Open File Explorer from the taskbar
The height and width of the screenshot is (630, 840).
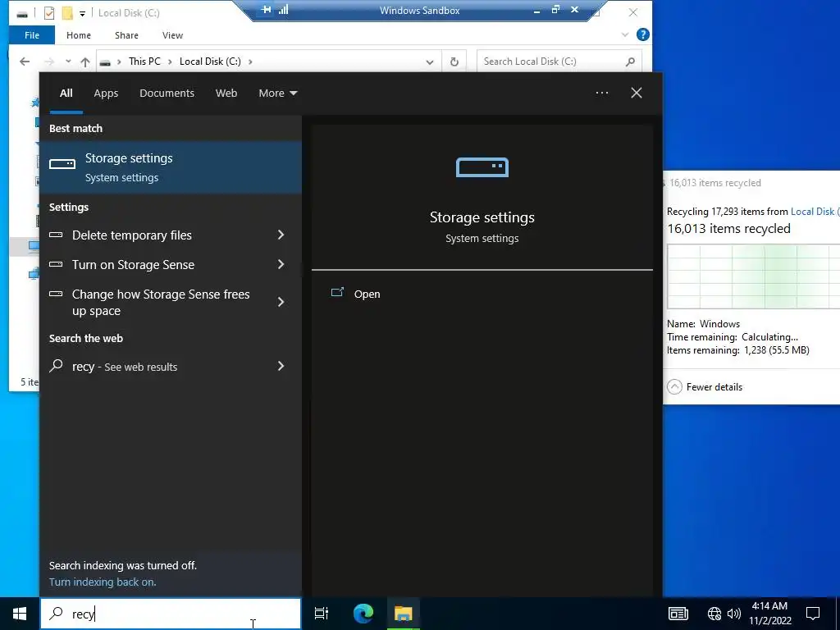[404, 614]
